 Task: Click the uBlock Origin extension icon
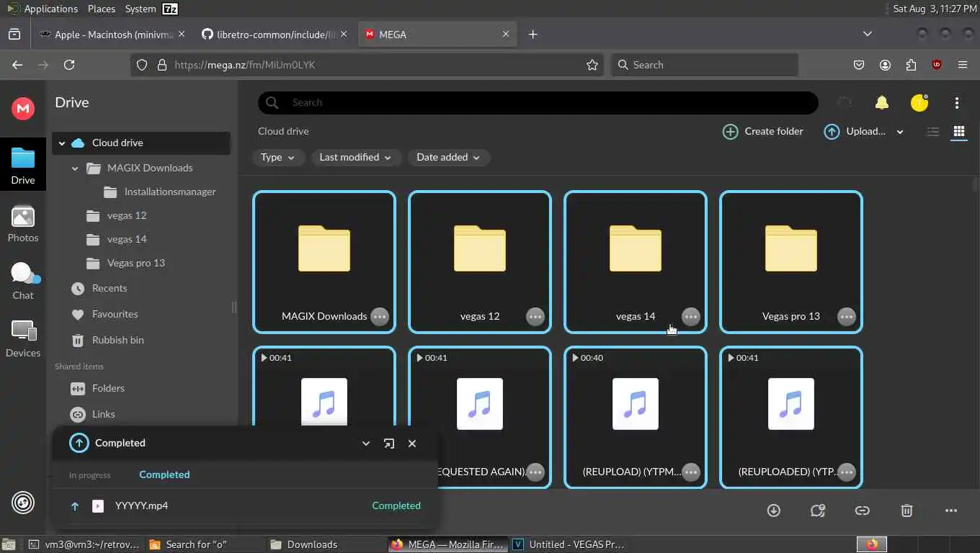pos(937,65)
